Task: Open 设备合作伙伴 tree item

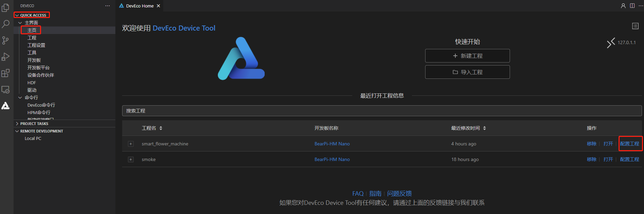Action: pyautogui.click(x=41, y=75)
